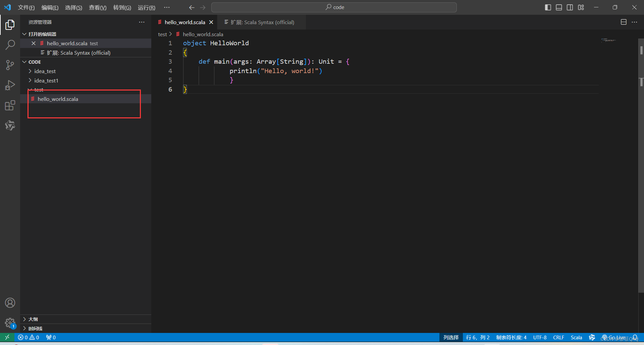Viewport: 644px width, 345px height.
Task: Change tab size via 制表符长度: 4
Action: pyautogui.click(x=511, y=337)
